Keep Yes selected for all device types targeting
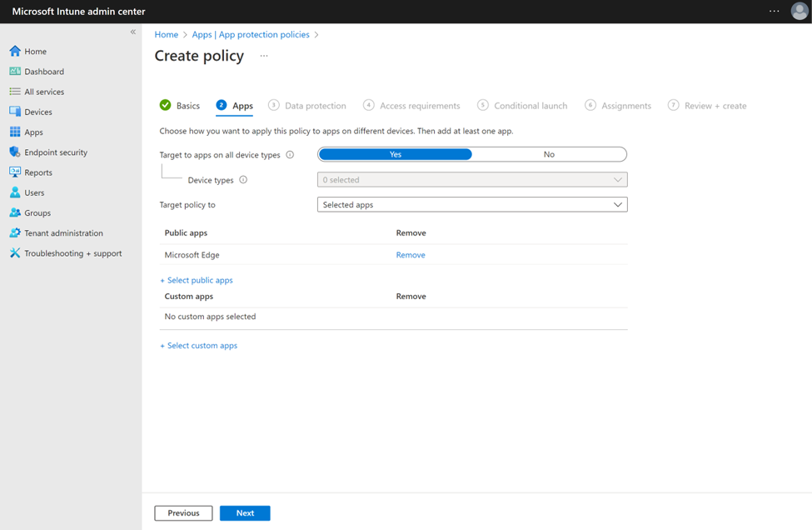 pyautogui.click(x=395, y=154)
